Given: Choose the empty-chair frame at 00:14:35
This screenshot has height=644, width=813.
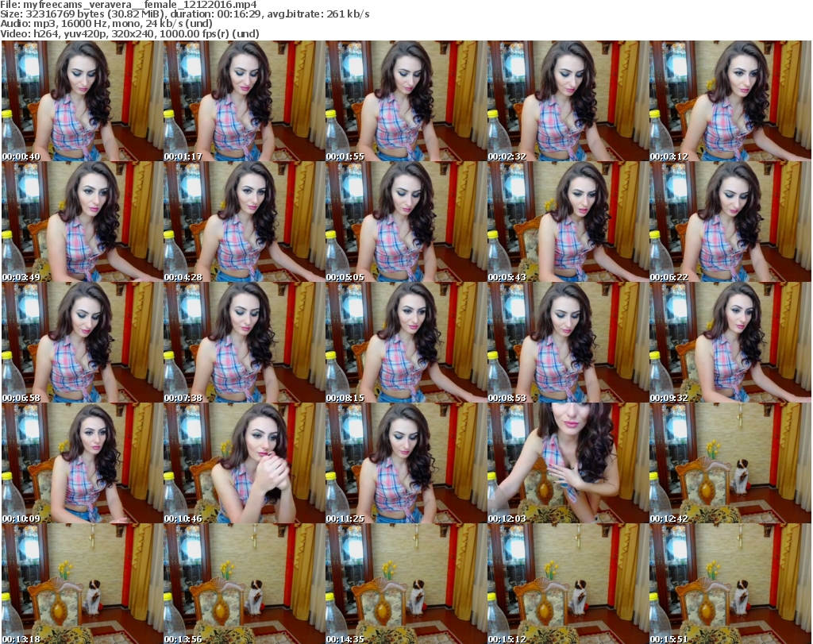Looking at the screenshot, I should pos(406,584).
